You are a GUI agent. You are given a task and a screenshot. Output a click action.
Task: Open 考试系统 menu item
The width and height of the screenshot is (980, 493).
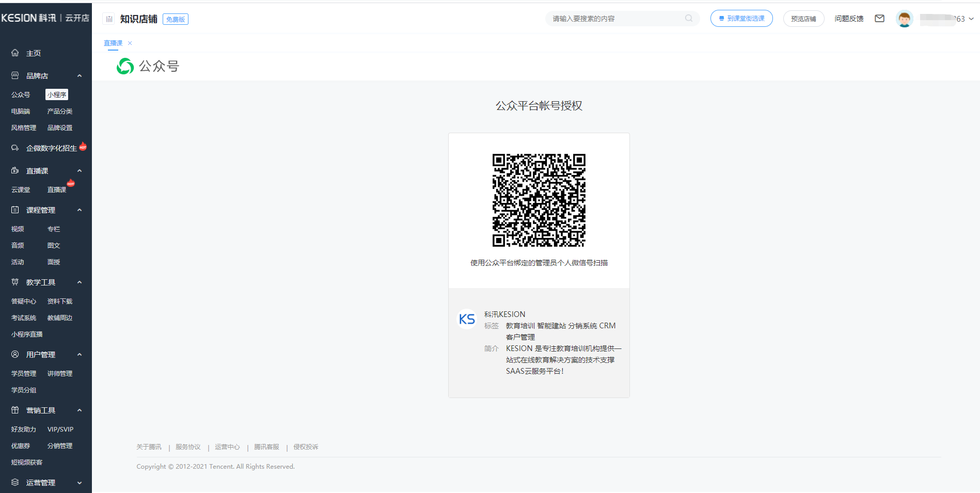point(24,317)
